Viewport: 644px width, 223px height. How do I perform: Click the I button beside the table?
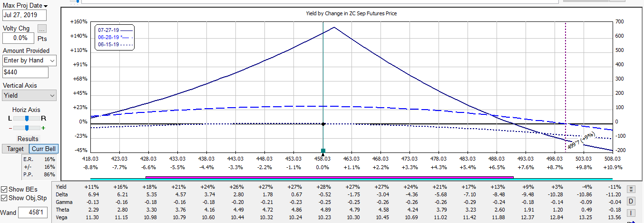[x=632, y=213]
